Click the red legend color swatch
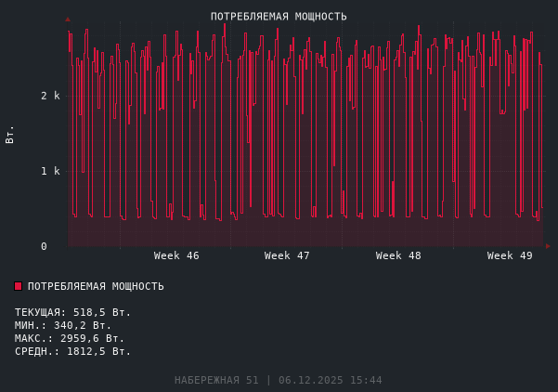This screenshot has width=558, height=392. pyautogui.click(x=18, y=286)
